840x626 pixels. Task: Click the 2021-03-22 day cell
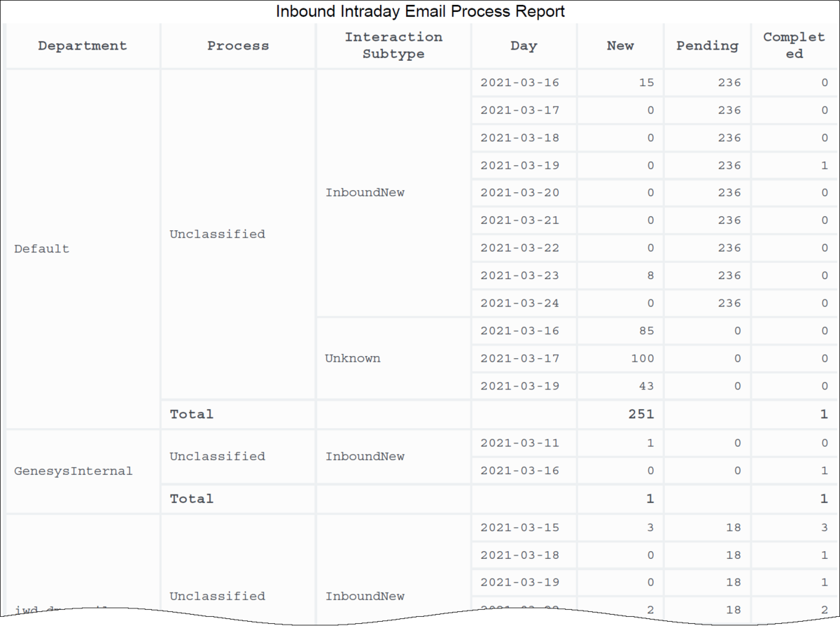pos(524,248)
